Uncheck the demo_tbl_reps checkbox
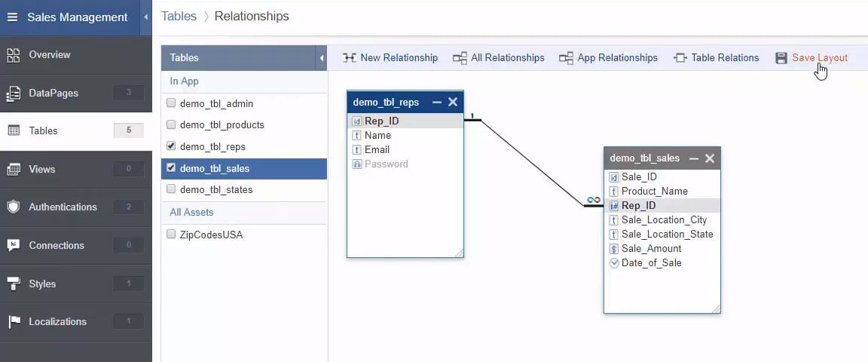Image resolution: width=868 pixels, height=362 pixels. (171, 146)
